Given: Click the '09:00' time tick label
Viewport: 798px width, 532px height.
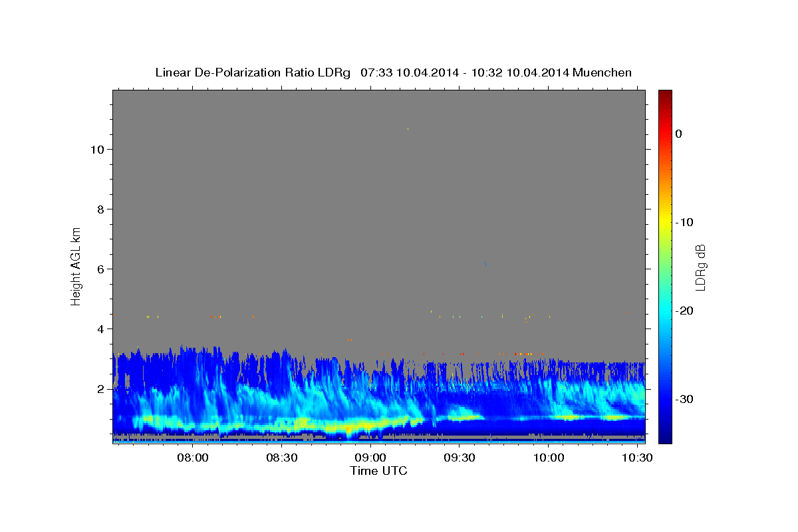Looking at the screenshot, I should point(370,458).
